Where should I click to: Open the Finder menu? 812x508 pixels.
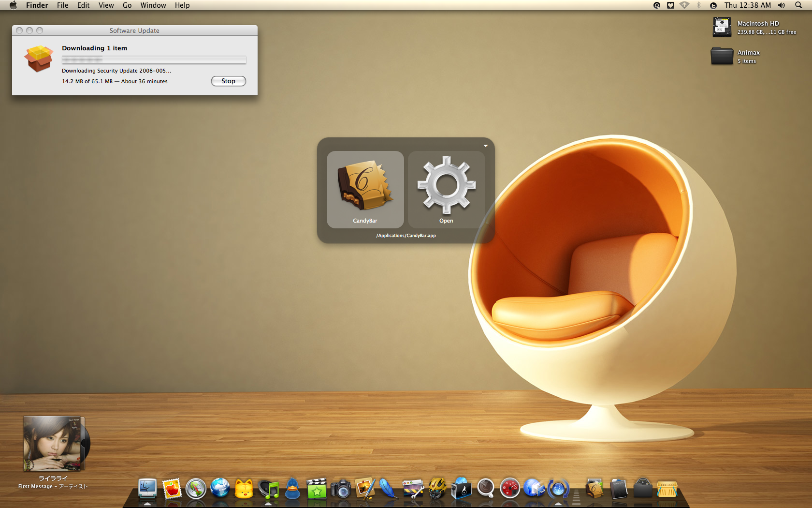pyautogui.click(x=37, y=5)
